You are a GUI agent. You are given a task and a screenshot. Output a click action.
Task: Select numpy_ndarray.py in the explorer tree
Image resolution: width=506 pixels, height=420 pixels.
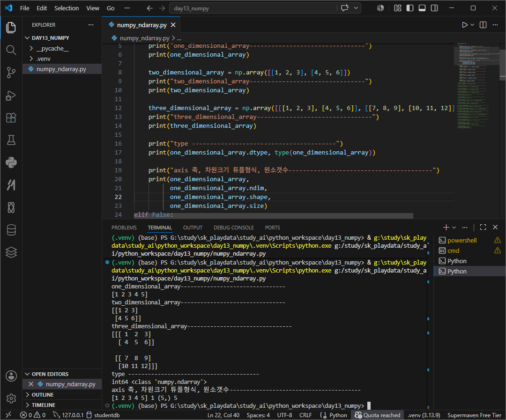pos(62,69)
